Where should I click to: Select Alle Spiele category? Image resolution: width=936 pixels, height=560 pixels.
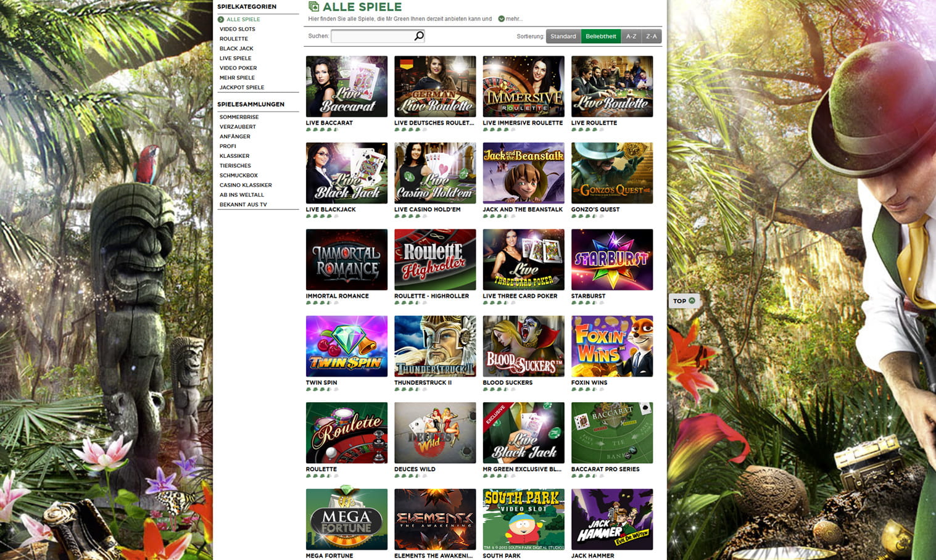click(x=243, y=19)
